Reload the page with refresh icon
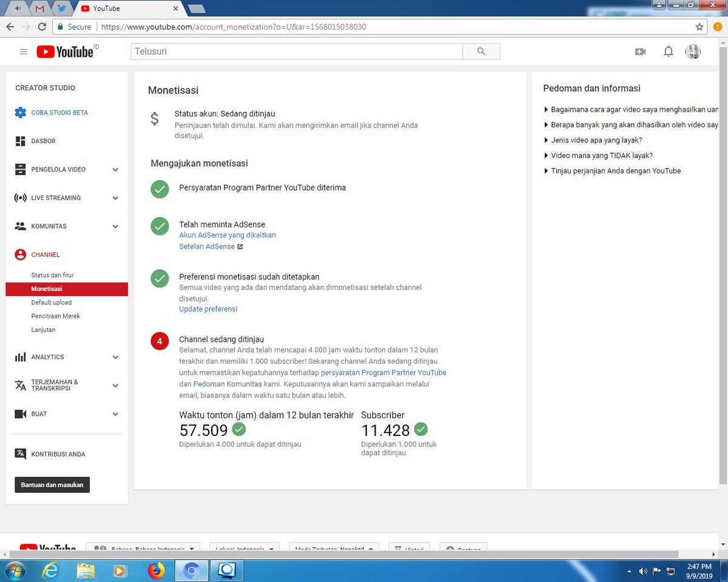Image resolution: width=728 pixels, height=582 pixels. (x=42, y=27)
